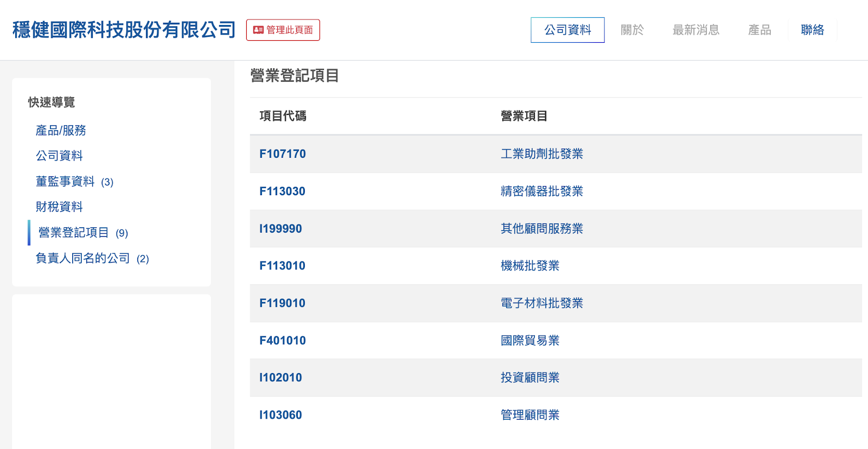Go to 產品/服務 in quick navigation
The width and height of the screenshot is (868, 449).
61,130
